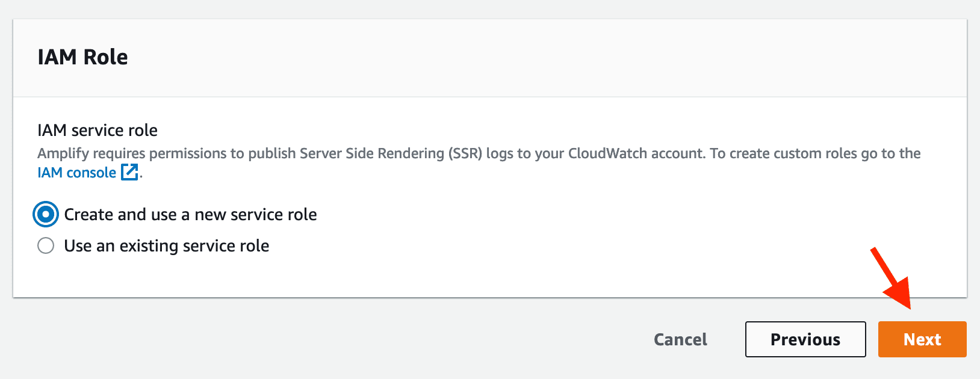The image size is (980, 379).
Task: Click the blue 'IAM console' text
Action: (x=77, y=173)
